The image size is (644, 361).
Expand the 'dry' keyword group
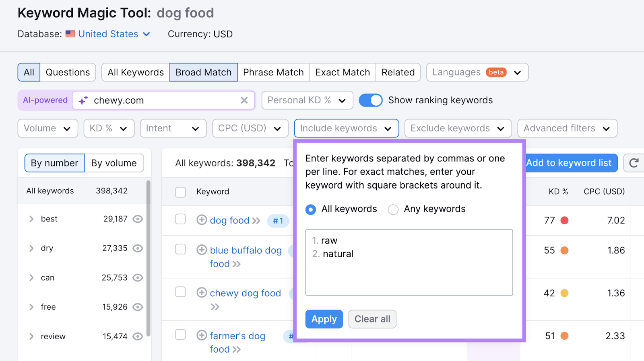(31, 248)
